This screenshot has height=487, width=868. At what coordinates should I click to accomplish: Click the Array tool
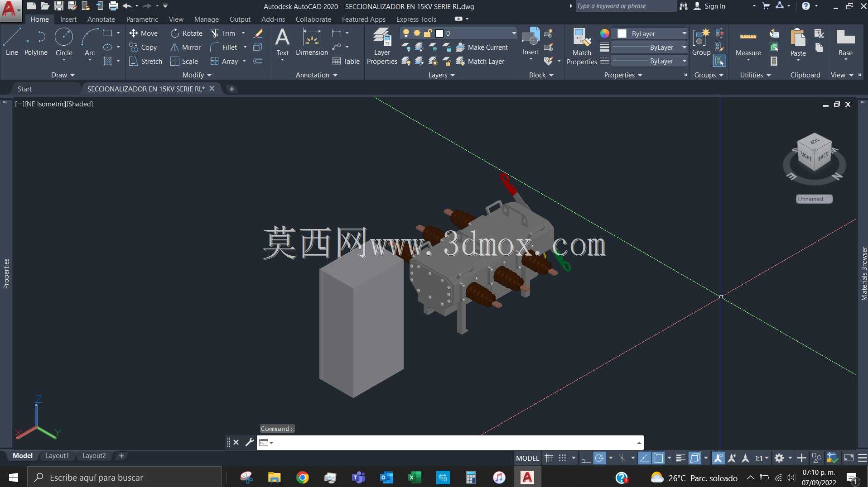point(224,61)
